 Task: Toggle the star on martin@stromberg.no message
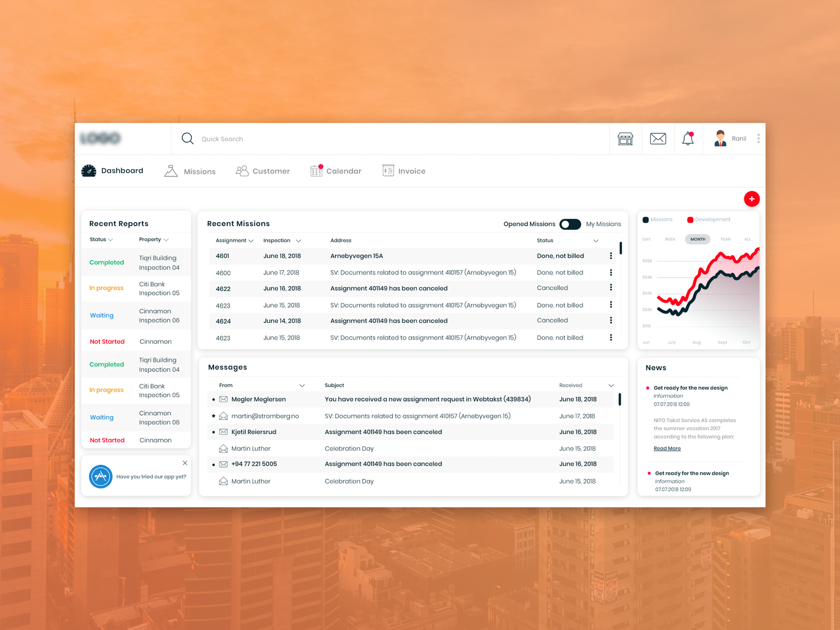213,416
